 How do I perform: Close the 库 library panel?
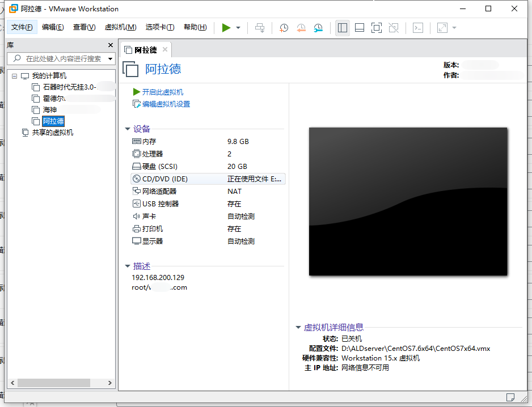point(110,45)
